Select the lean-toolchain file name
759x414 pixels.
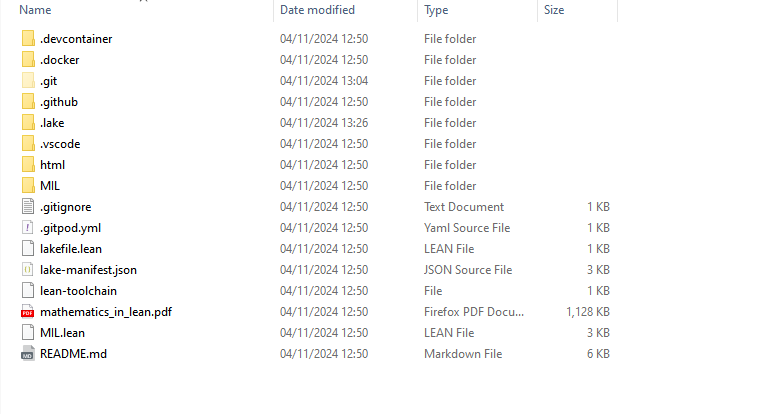point(78,291)
